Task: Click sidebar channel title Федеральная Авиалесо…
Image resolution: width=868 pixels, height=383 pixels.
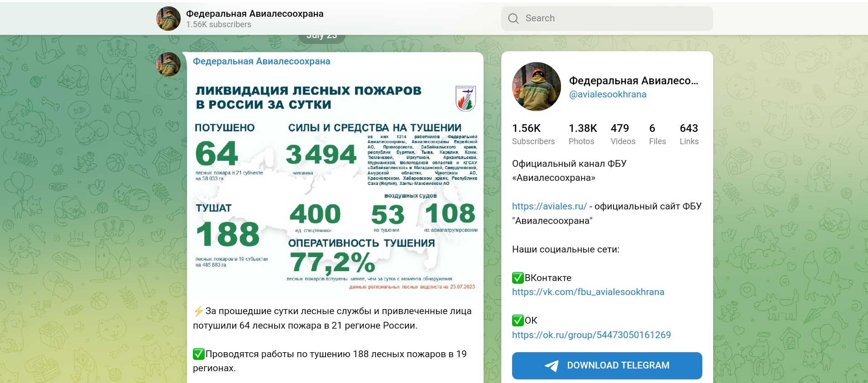Action: [633, 81]
